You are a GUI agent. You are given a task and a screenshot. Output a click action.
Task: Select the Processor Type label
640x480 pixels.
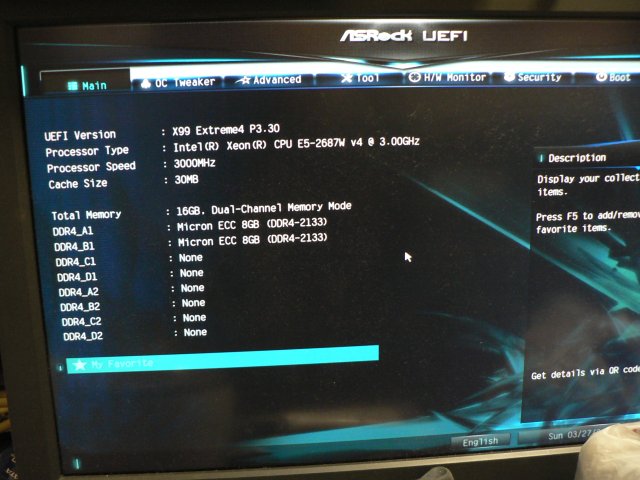87,151
